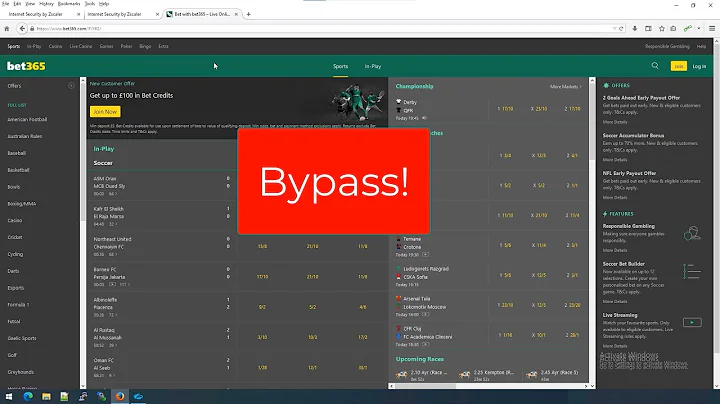720x404 pixels.
Task: Switch to Firefox in the taskbar
Action: [x=120, y=396]
